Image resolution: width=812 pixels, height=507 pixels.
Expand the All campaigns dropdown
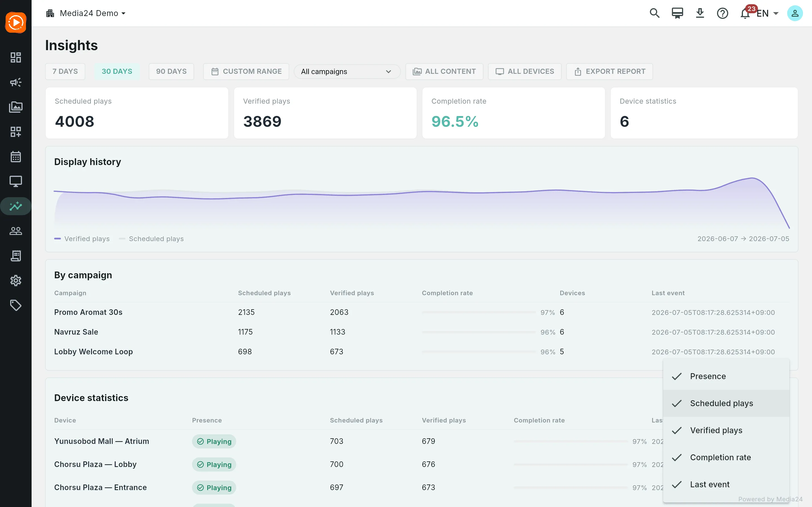tap(347, 72)
